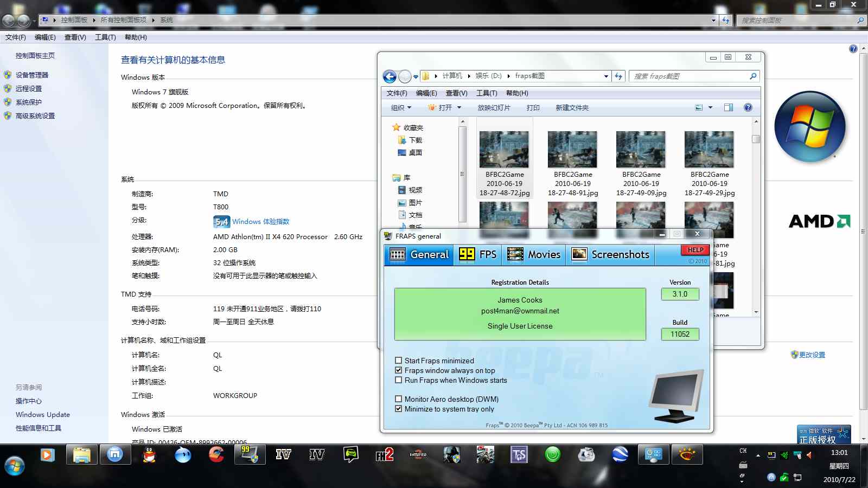
Task: Select Downloads folder in navigation tree
Action: point(410,140)
